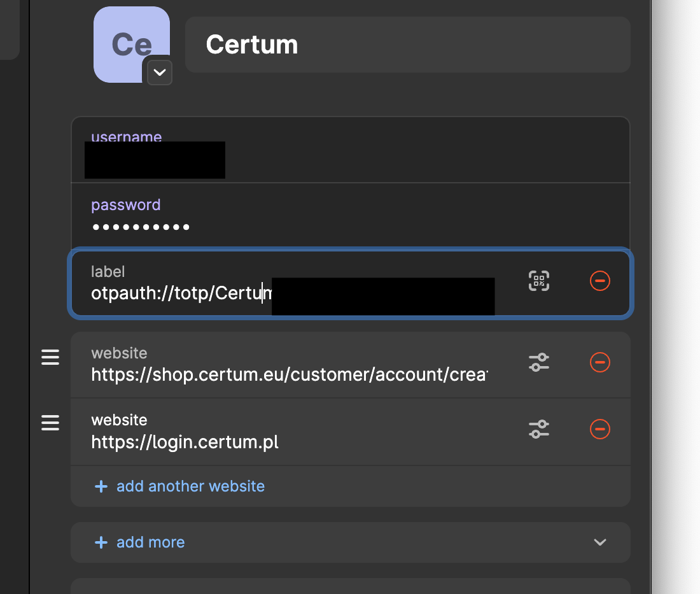Remove the one-time password field

599,281
